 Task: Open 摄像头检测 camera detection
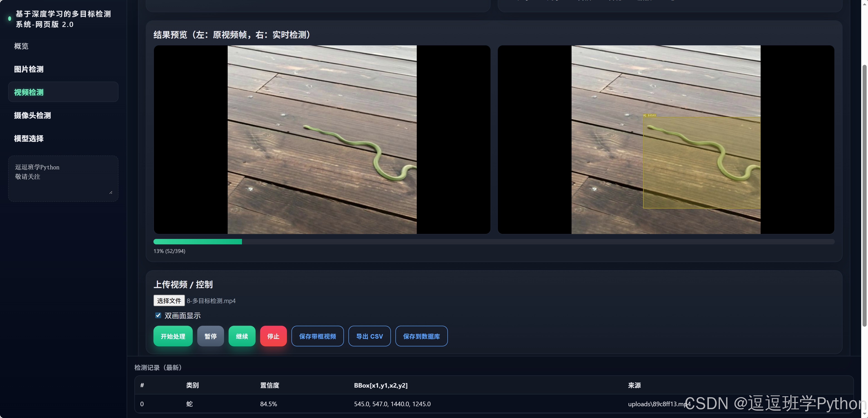32,115
